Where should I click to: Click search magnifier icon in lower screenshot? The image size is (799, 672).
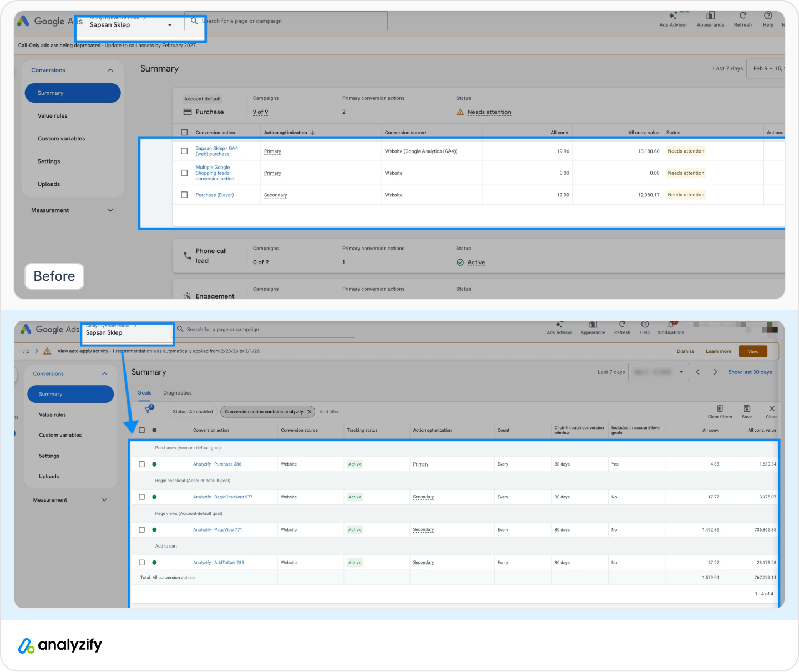point(180,329)
